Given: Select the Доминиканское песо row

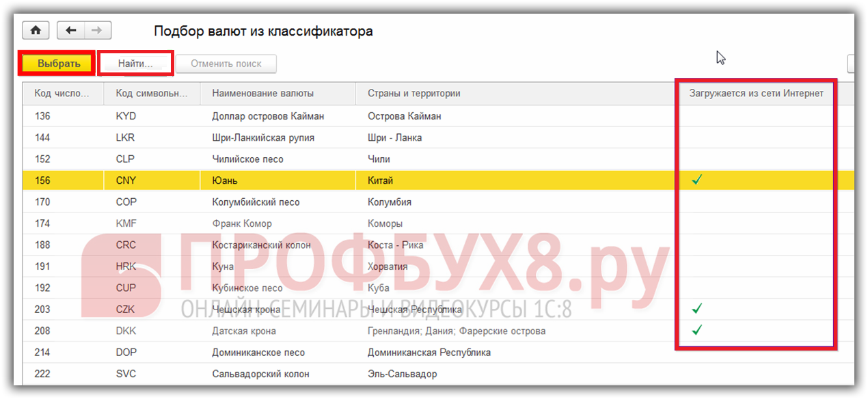Looking at the screenshot, I should (x=258, y=353).
